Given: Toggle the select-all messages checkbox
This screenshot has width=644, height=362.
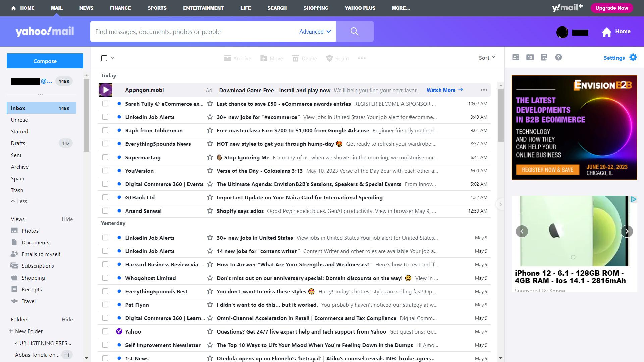Looking at the screenshot, I should (104, 58).
